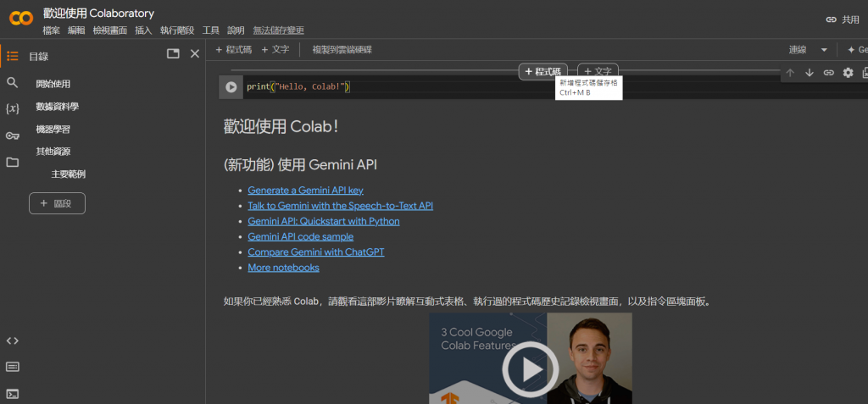
Task: Click the + 區段 add section button
Action: [x=57, y=203]
